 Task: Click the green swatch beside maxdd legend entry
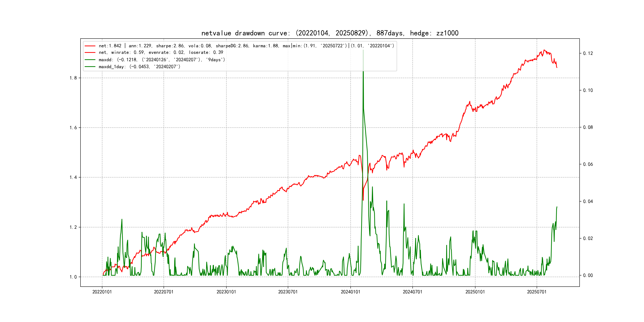(x=90, y=60)
